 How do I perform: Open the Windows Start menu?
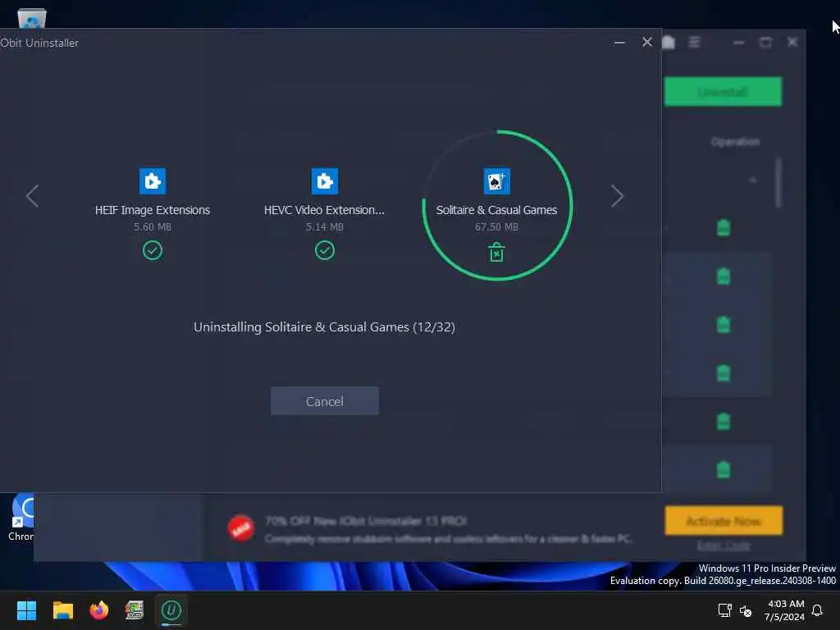26,610
